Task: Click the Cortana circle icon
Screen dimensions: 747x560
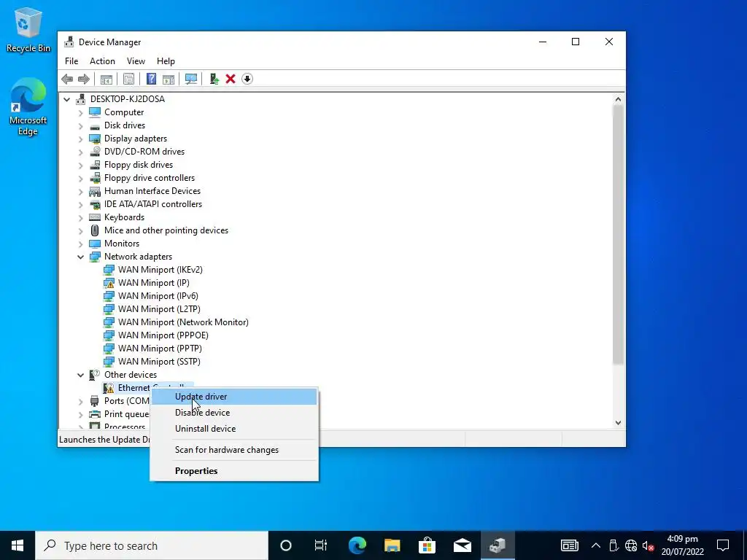Action: [286, 545]
